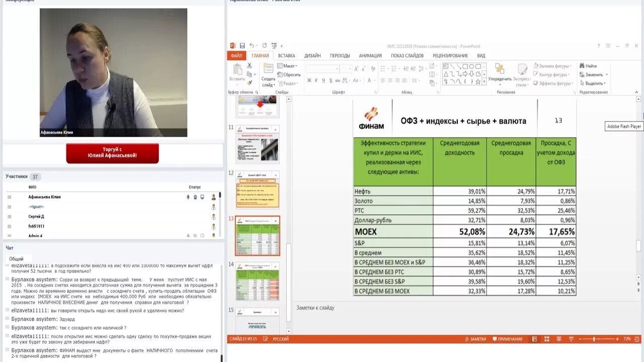Toggle numbered list in Абзац group
The height and width of the screenshot is (362, 644).
pyautogui.click(x=393, y=69)
